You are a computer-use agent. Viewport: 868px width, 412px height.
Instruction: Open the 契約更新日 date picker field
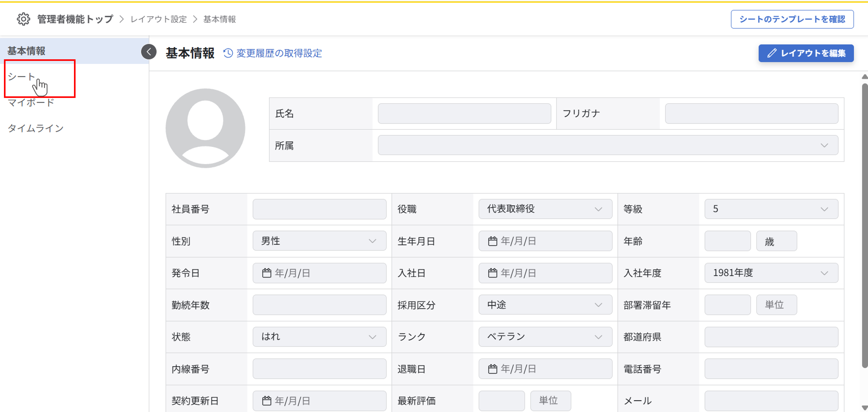(x=319, y=401)
